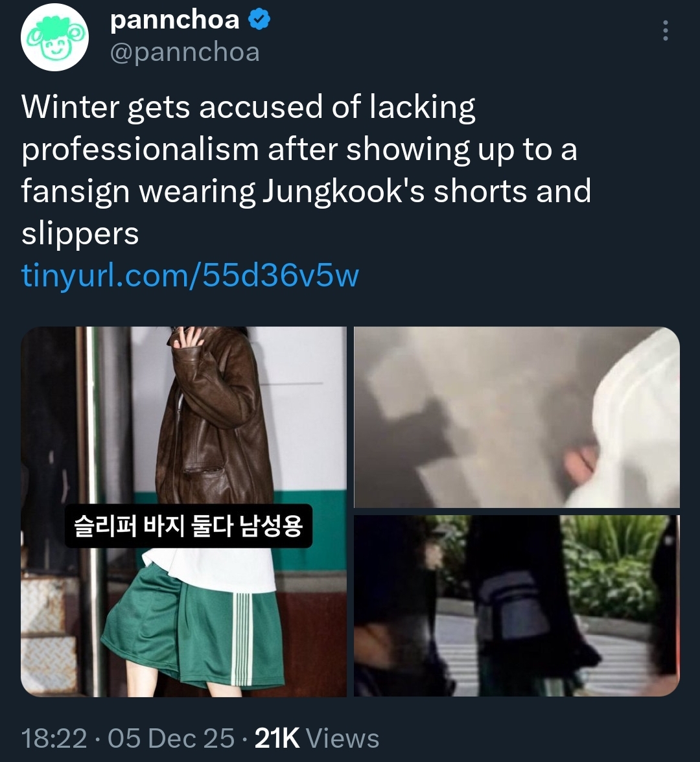Click the word professionalism in the tweet
This screenshot has width=700, height=762.
(x=140, y=149)
